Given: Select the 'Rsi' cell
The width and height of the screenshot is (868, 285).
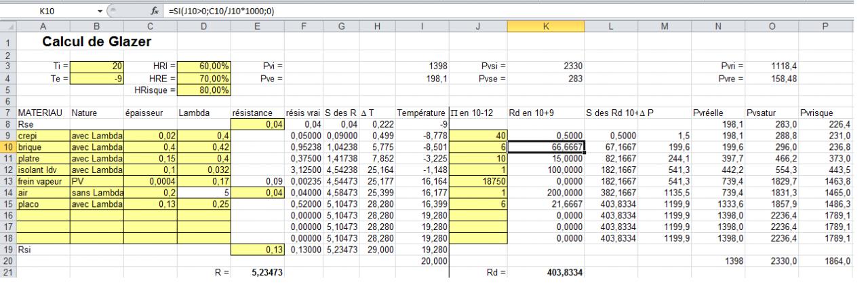Looking at the screenshot, I should coord(42,248).
